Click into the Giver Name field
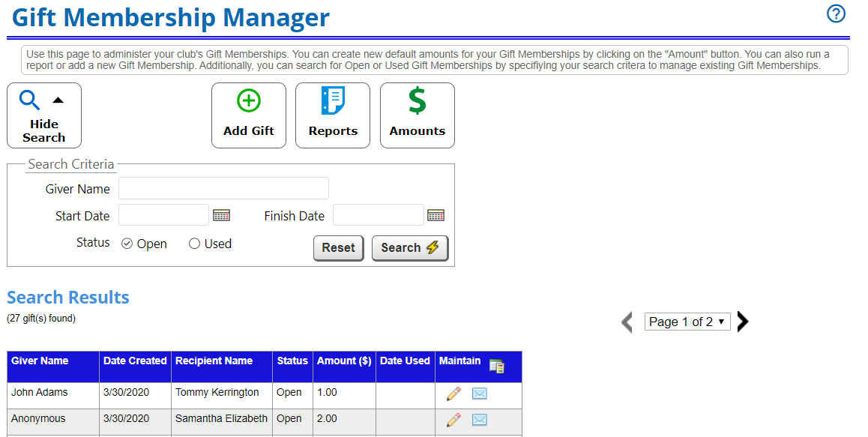The width and height of the screenshot is (868, 437). 223,188
